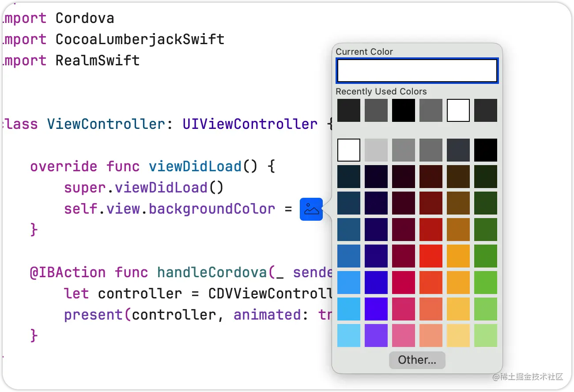Click the blue color literal icon in code
The width and height of the screenshot is (574, 392).
pyautogui.click(x=311, y=209)
